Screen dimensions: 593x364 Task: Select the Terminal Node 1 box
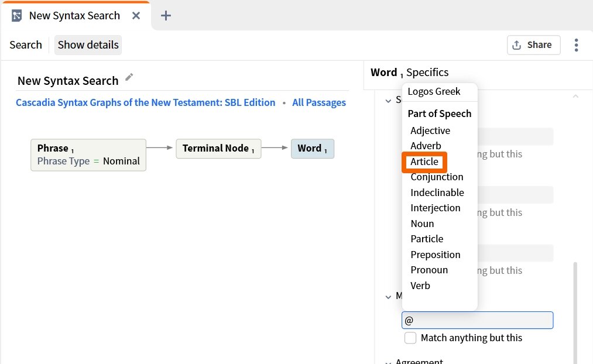(x=218, y=148)
